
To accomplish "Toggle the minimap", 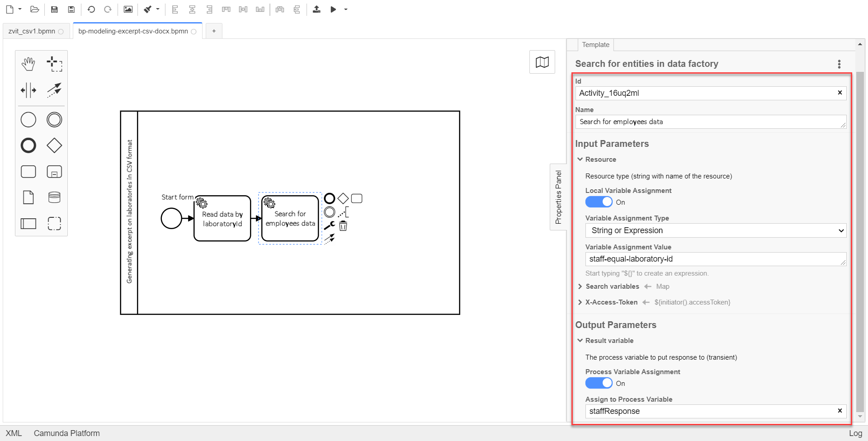I will tap(542, 62).
